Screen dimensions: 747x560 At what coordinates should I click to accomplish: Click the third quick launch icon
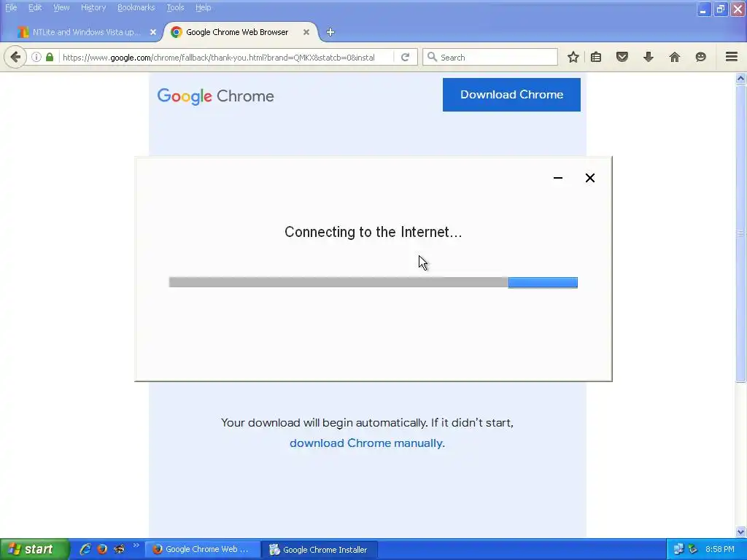(x=119, y=549)
